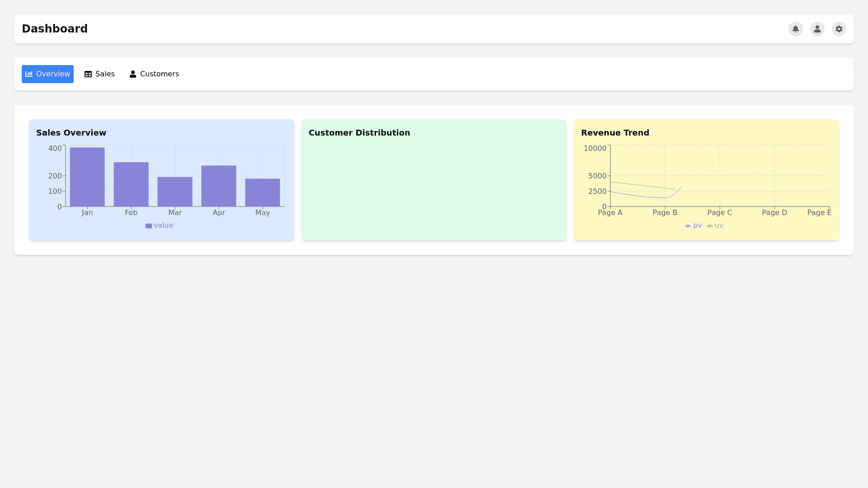Switch to the Sales tab

tap(99, 74)
